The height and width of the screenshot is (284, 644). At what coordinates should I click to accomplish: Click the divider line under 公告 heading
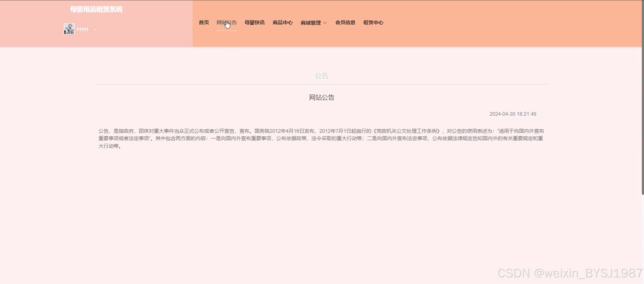click(321, 84)
